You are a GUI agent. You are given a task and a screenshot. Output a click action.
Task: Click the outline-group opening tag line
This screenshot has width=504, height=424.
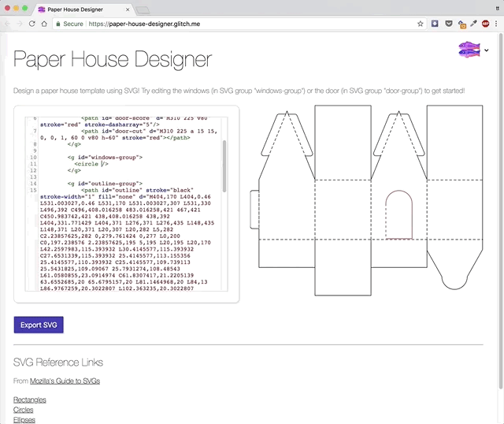[105, 184]
